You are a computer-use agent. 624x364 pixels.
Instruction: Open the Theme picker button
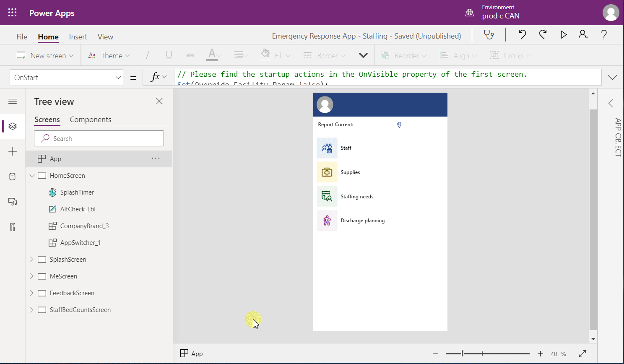tap(109, 56)
